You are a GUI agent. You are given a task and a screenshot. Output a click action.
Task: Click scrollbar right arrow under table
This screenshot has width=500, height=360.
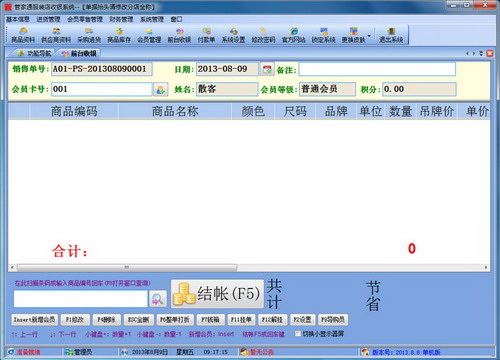(486, 267)
